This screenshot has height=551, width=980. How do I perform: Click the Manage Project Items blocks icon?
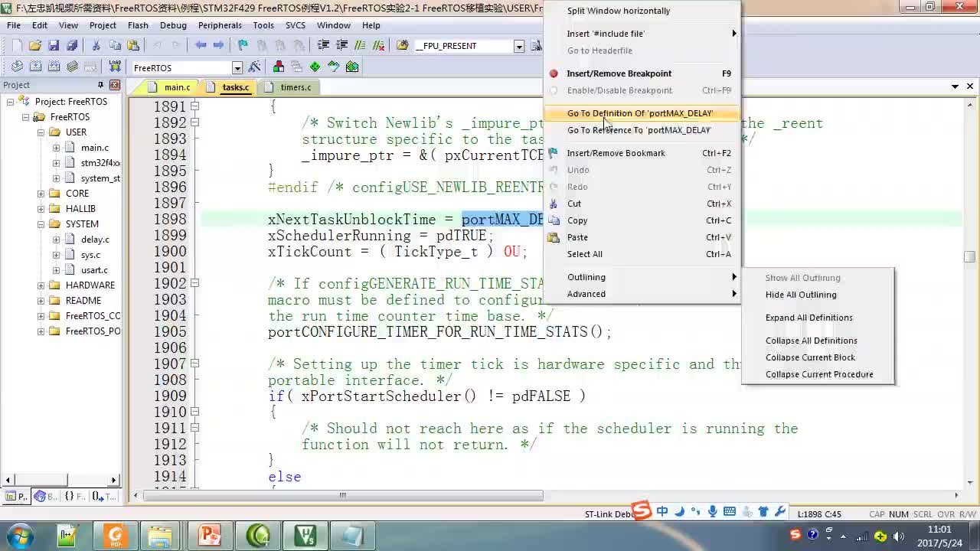279,67
